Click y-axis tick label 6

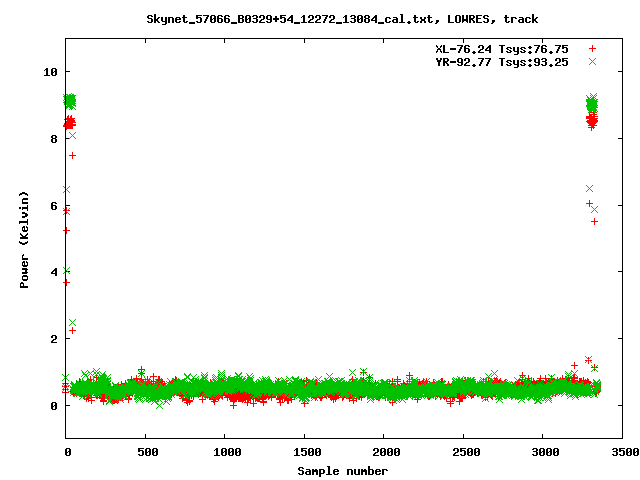pyautogui.click(x=54, y=206)
